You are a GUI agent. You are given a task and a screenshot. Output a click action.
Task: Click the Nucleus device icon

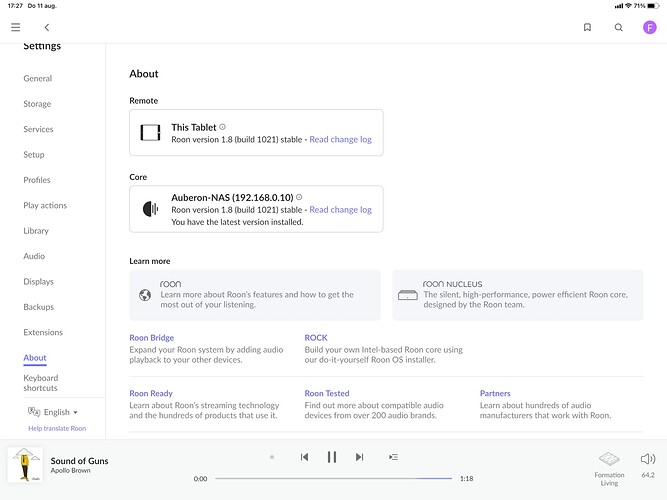(x=408, y=295)
